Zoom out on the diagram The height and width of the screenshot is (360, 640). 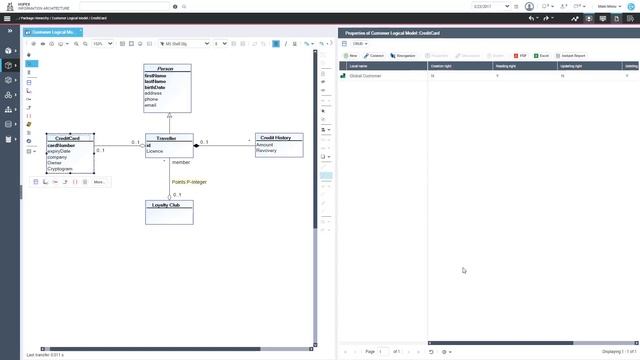pyautogui.click(x=85, y=44)
